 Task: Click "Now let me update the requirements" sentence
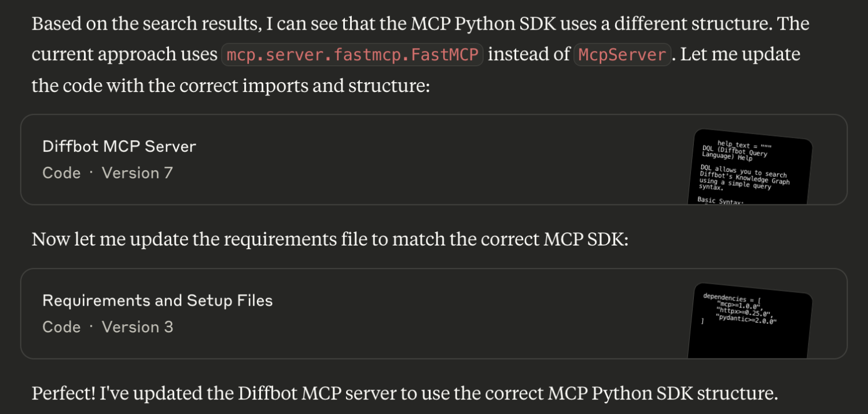pos(330,239)
